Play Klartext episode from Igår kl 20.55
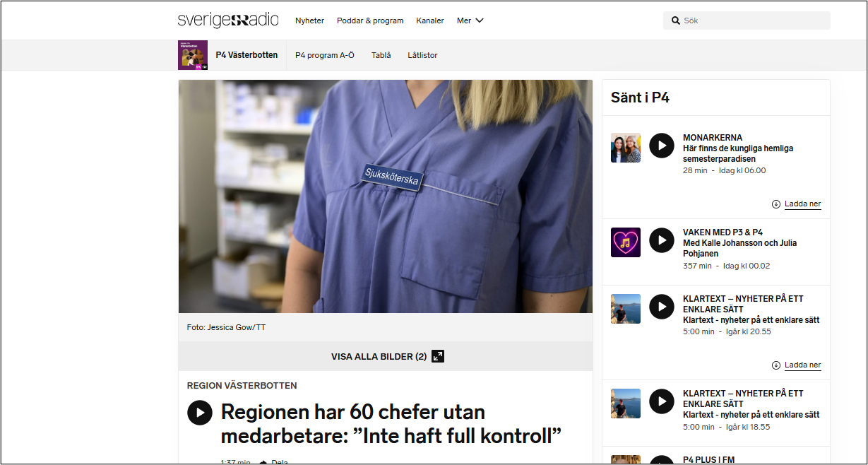The width and height of the screenshot is (868, 465). (662, 307)
